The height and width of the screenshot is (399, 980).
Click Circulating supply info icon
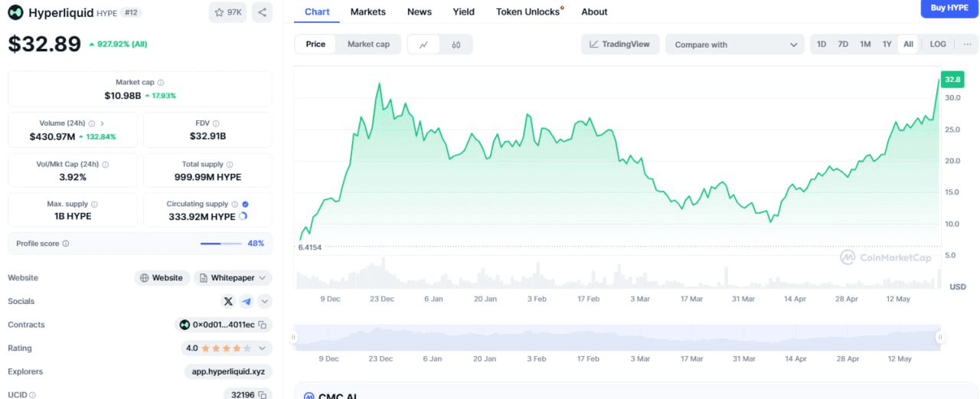[x=234, y=204]
